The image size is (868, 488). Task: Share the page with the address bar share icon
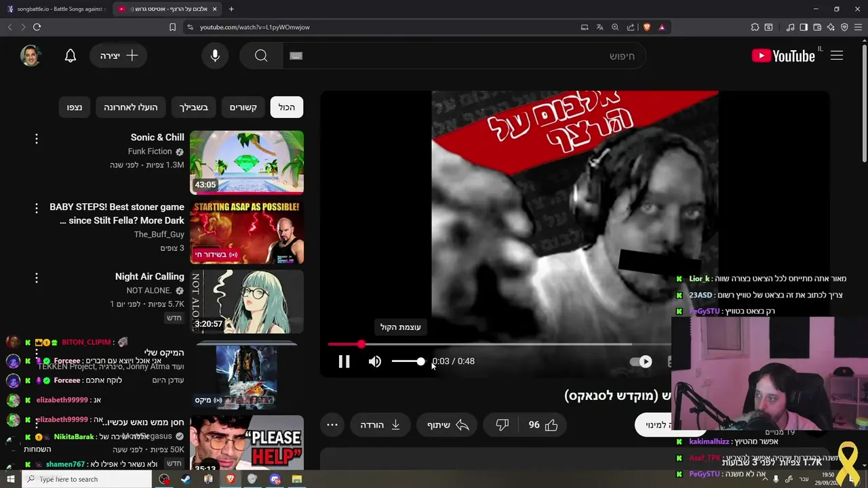click(631, 27)
